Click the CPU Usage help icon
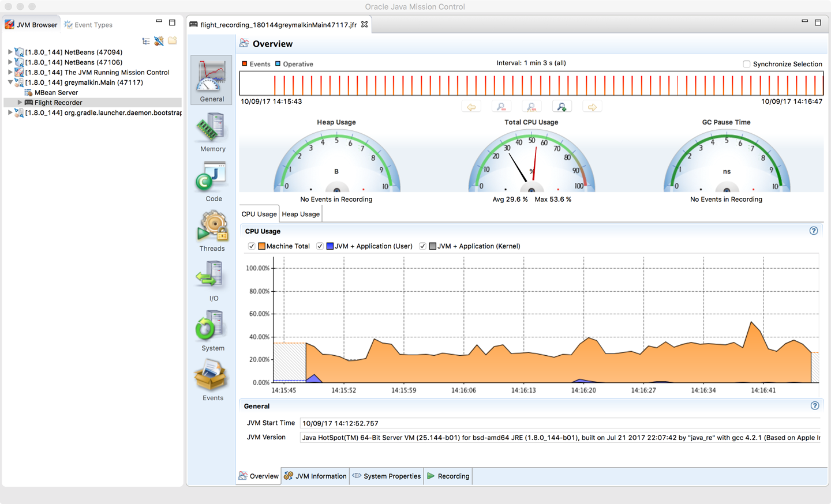The image size is (831, 504). pos(814,231)
